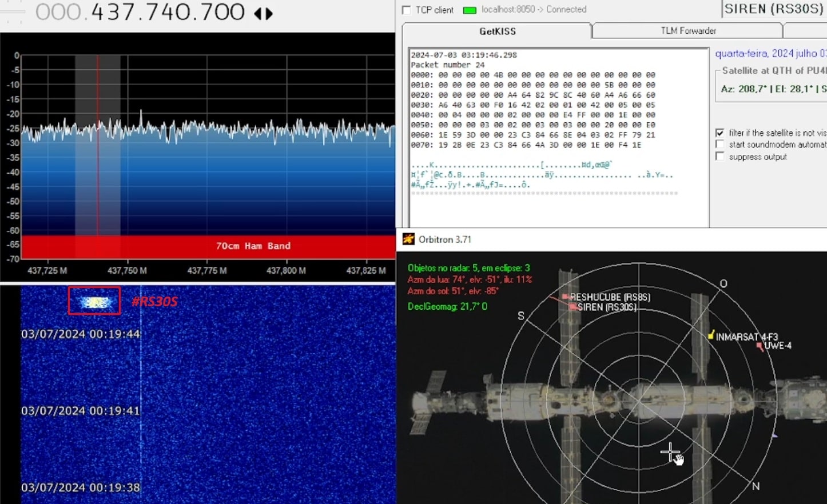Uncheck filter if satellite is not visible
Screen dimensions: 827x504
[720, 133]
